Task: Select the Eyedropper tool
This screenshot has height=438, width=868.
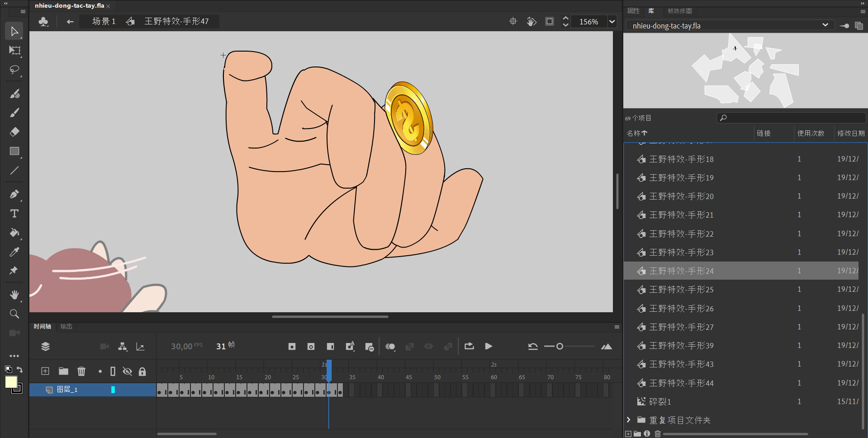Action: click(14, 252)
